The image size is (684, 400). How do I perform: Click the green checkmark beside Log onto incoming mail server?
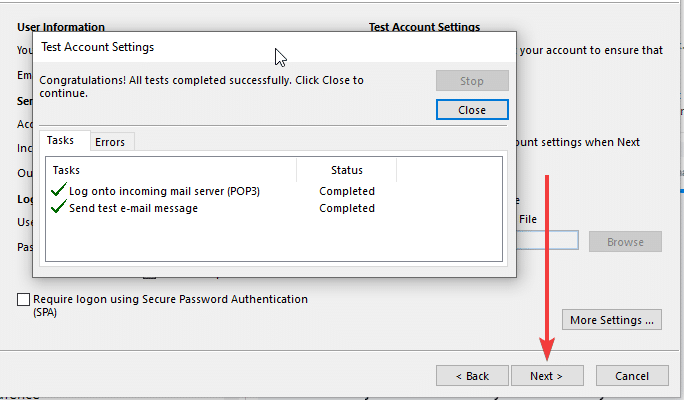coord(58,191)
